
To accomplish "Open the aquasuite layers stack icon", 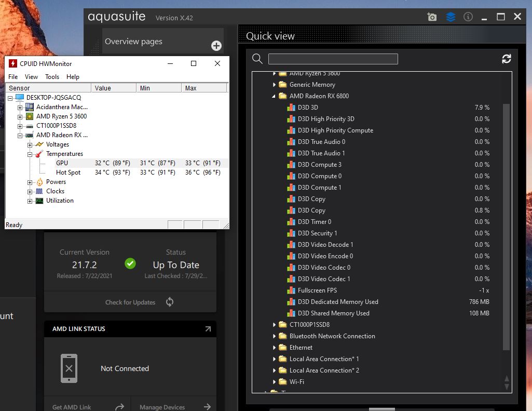I will (x=451, y=17).
